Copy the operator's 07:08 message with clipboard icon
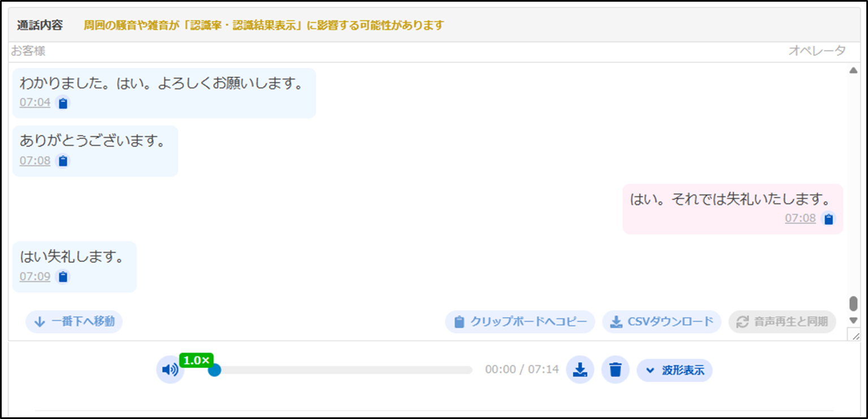This screenshot has width=868, height=419. coord(828,219)
